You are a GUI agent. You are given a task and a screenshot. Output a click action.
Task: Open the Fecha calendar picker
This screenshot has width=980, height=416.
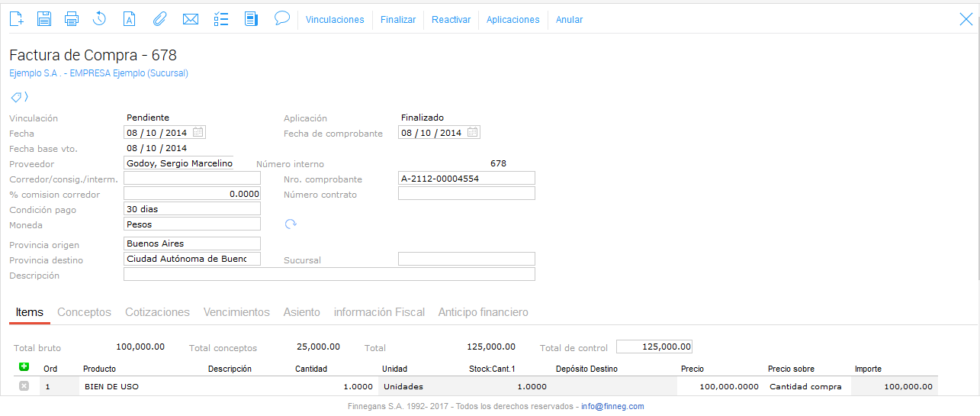(x=199, y=132)
